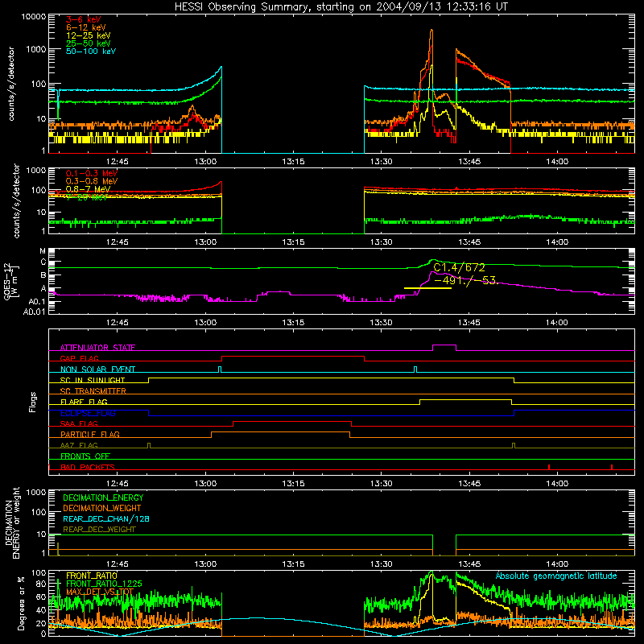Click the FRONT_RATIO legend label
The image size is (644, 644).
[92, 576]
